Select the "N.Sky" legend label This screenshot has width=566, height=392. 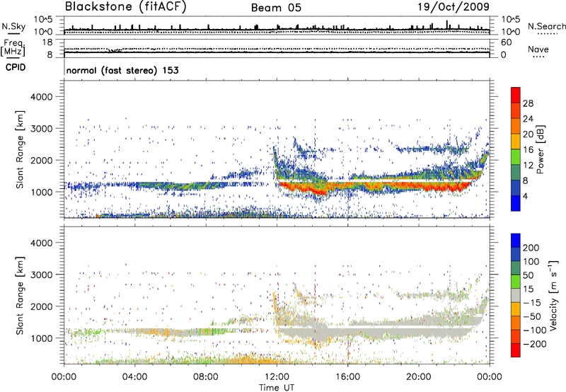pyautogui.click(x=13, y=26)
